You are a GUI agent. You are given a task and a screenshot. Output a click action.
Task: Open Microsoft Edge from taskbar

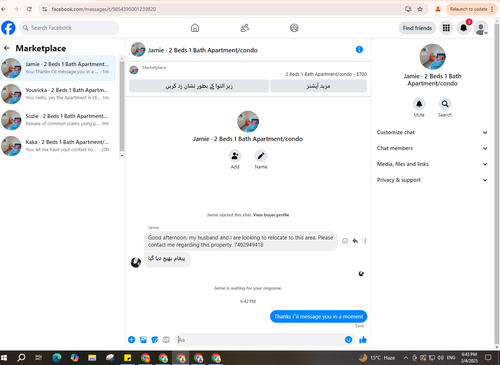pos(57,358)
